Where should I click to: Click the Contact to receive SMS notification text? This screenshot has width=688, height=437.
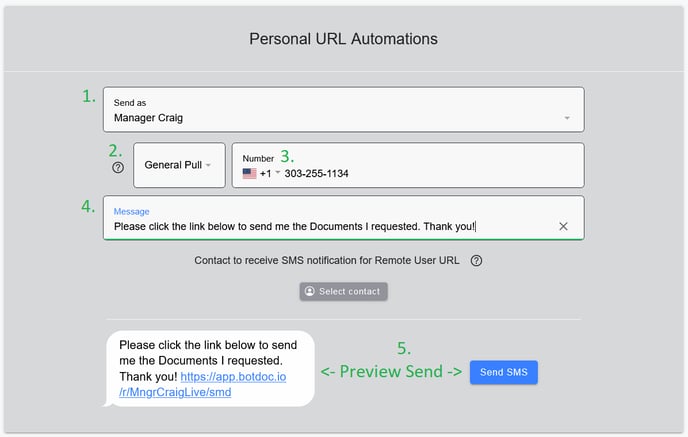pyautogui.click(x=330, y=261)
